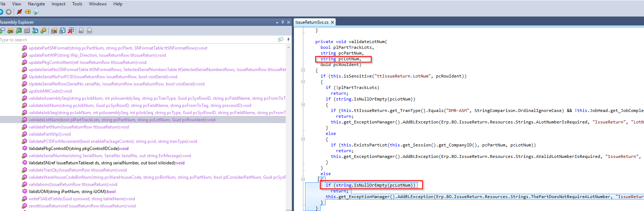Open the Tools menu
Screen dimensions: 644x211
click(77, 4)
